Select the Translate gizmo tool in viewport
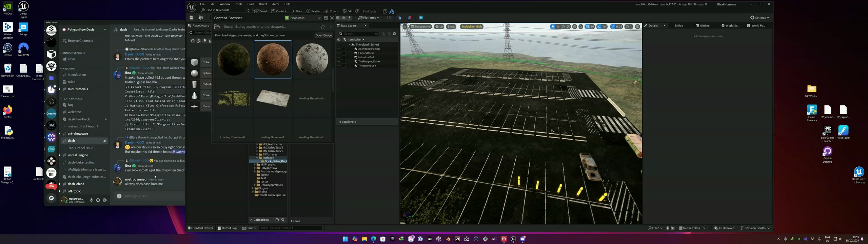Image resolution: width=868 pixels, height=244 pixels. pyautogui.click(x=558, y=27)
